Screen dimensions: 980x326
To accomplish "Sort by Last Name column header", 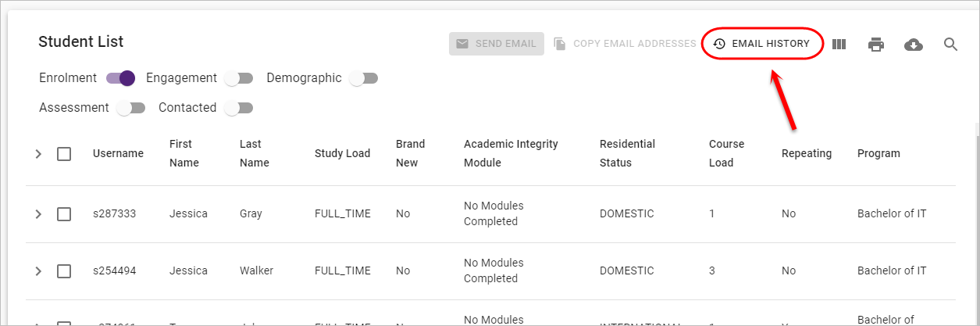I will pos(255,153).
